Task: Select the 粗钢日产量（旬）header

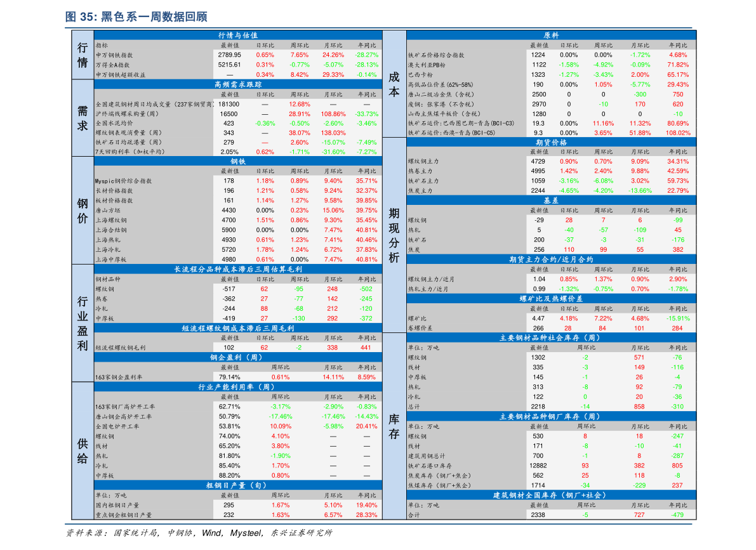Action: pyautogui.click(x=237, y=485)
